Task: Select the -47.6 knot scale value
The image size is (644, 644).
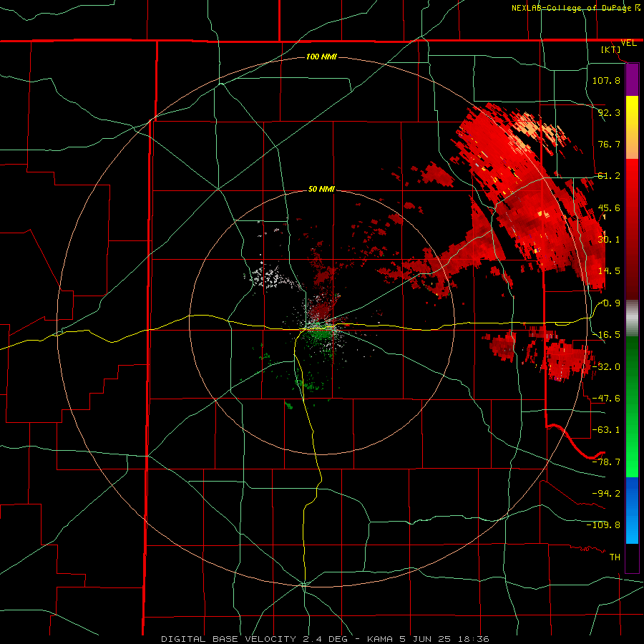Action: tap(606, 399)
